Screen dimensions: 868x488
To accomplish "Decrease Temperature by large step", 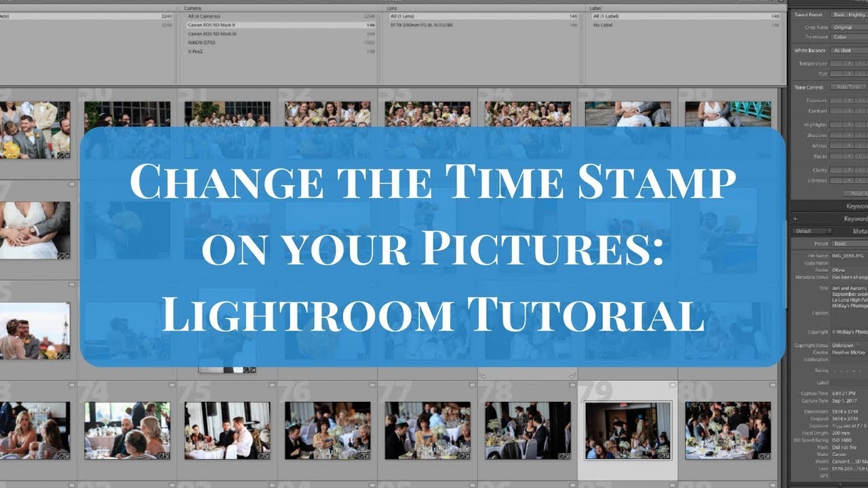I will (836, 63).
